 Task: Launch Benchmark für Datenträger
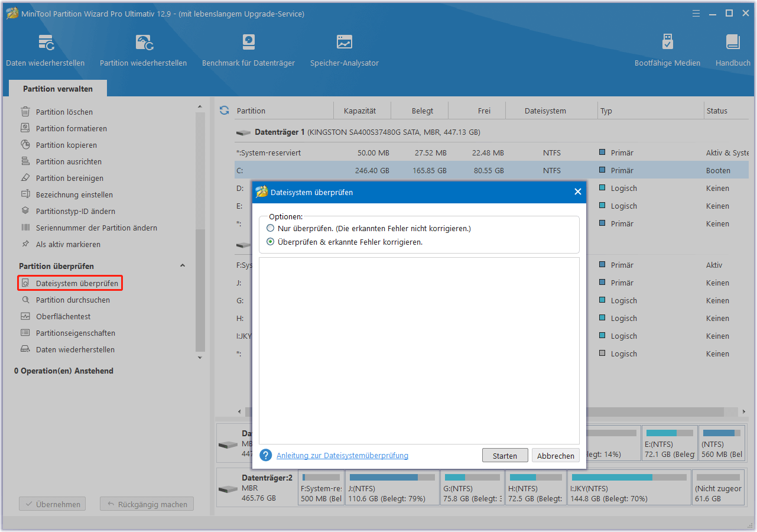click(248, 51)
